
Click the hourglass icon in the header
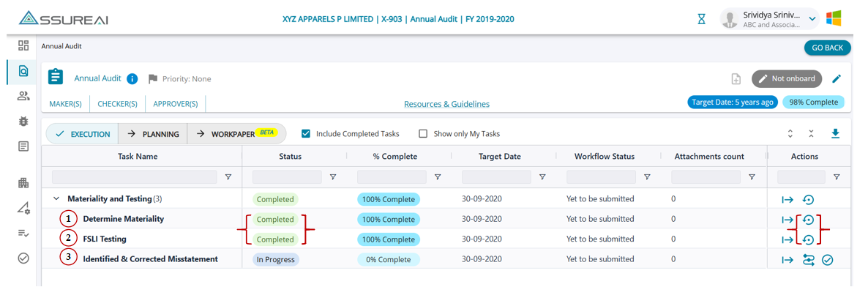pos(701,19)
